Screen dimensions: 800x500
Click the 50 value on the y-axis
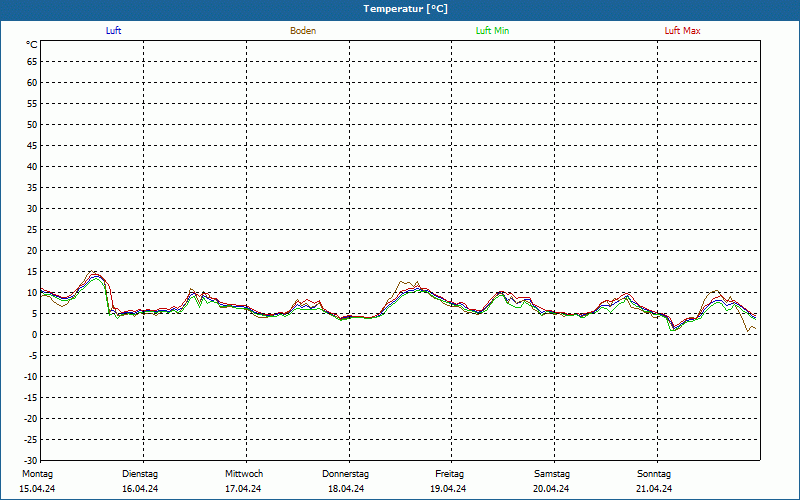pyautogui.click(x=32, y=124)
